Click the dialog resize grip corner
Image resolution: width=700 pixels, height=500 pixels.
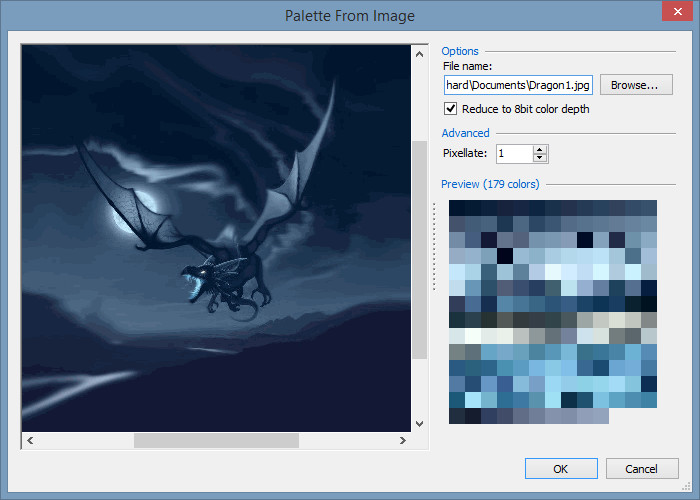click(x=687, y=487)
